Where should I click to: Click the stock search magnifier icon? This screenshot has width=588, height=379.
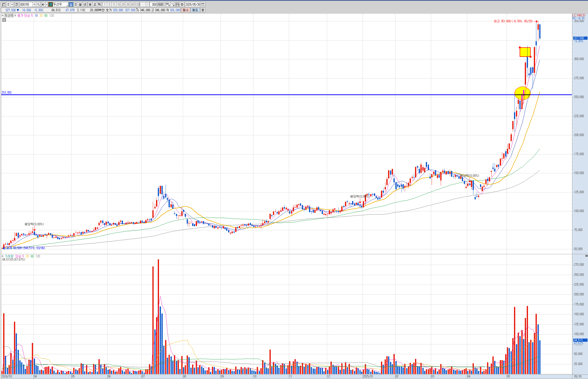(x=38, y=4)
